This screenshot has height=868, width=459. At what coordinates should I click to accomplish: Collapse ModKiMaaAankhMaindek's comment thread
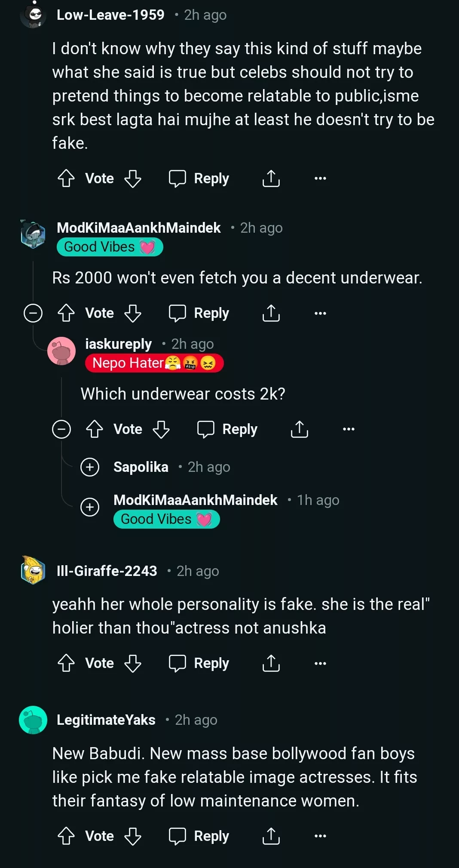click(x=33, y=313)
